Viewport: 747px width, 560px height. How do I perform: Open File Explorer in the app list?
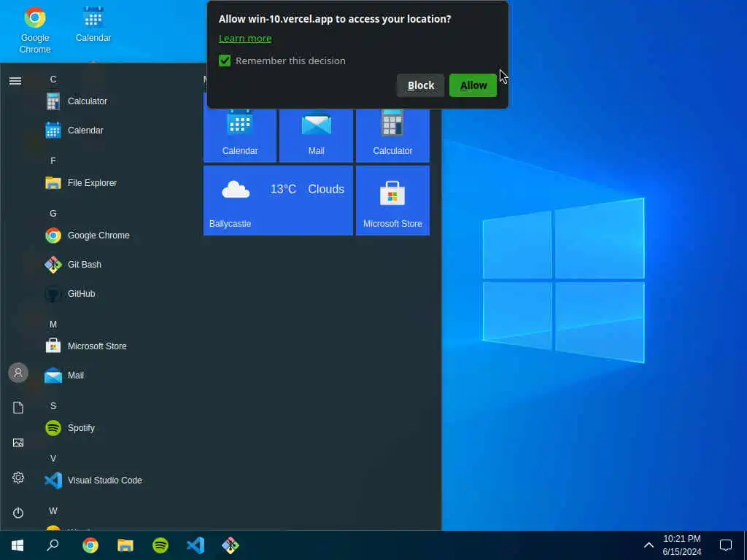click(81, 183)
